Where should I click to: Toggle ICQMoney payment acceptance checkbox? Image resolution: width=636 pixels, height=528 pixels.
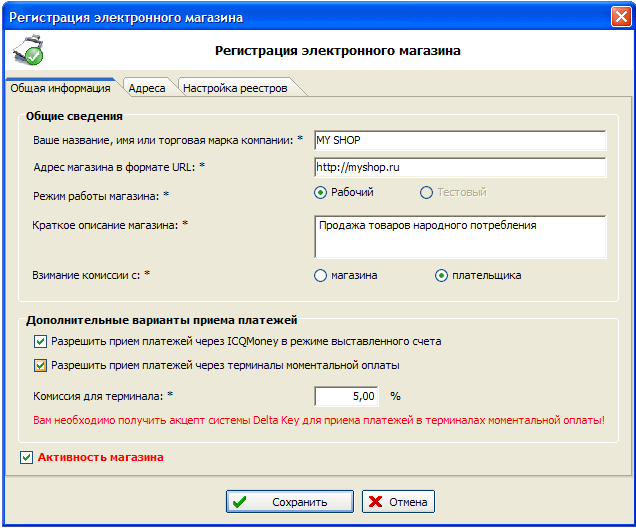click(x=40, y=342)
